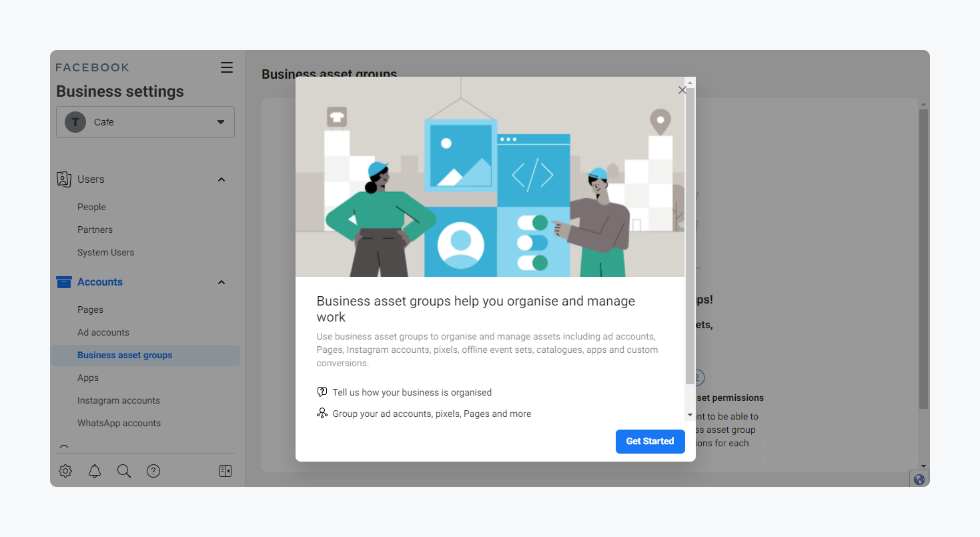The width and height of the screenshot is (980, 537).
Task: Close the Business asset groups dialog
Action: tap(682, 90)
